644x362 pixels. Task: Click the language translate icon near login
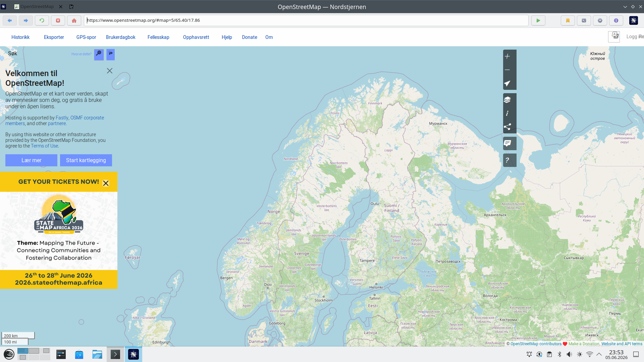(x=614, y=37)
